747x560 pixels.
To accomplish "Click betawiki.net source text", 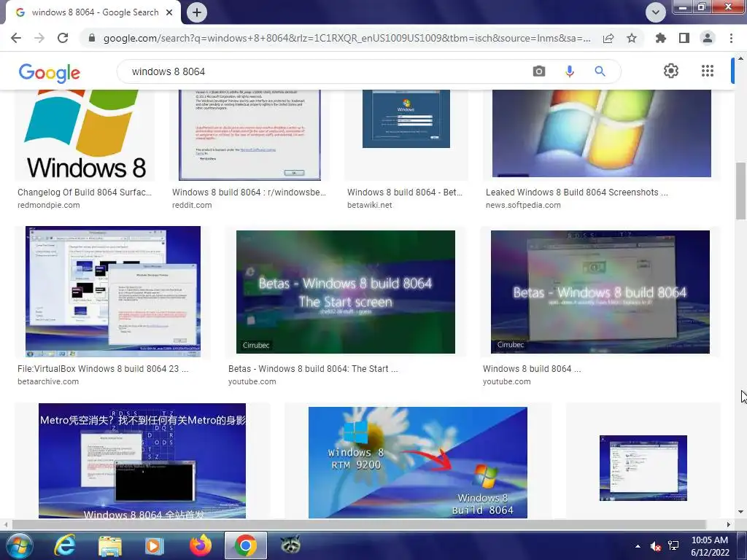I will pyautogui.click(x=370, y=205).
